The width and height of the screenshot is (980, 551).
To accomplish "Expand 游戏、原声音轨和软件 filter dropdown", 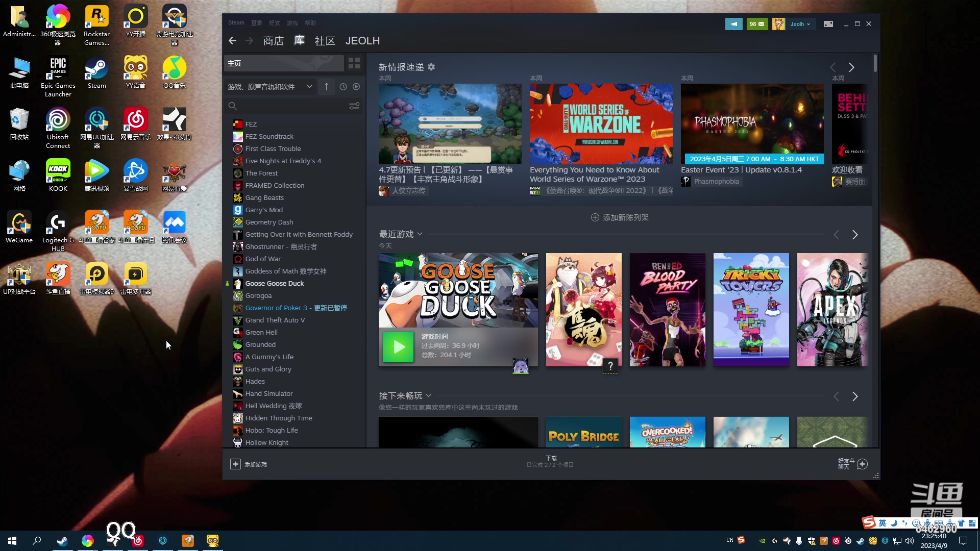I will 309,87.
